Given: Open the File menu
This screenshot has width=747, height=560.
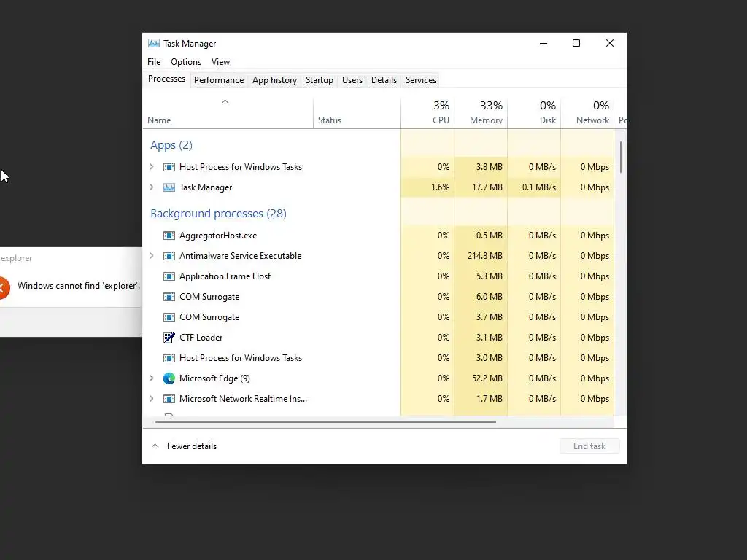Looking at the screenshot, I should click(154, 62).
